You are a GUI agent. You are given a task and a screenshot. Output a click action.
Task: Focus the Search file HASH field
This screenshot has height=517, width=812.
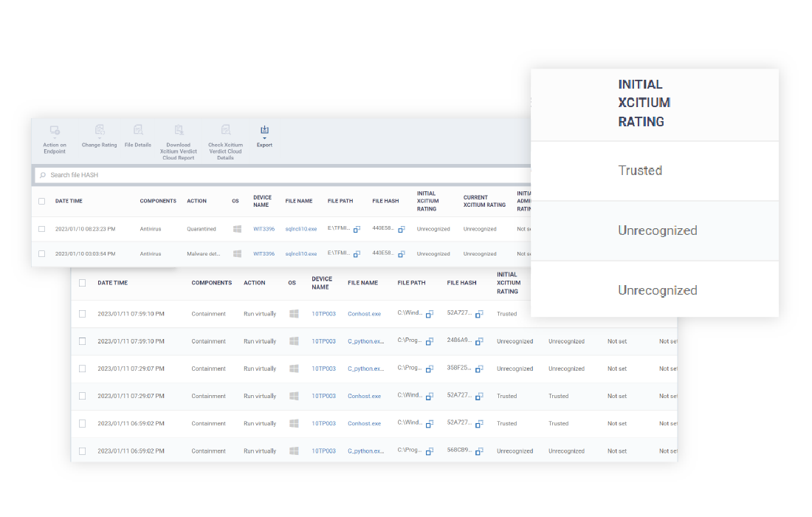[282, 175]
